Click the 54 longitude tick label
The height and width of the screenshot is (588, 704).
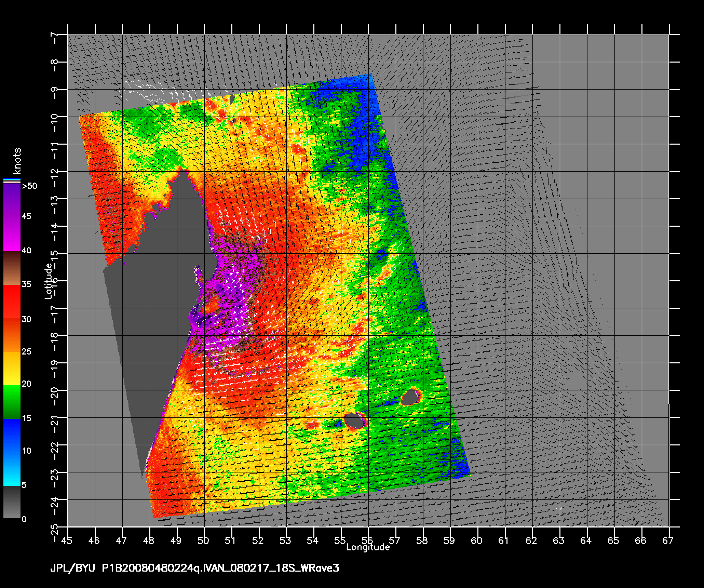click(x=313, y=540)
